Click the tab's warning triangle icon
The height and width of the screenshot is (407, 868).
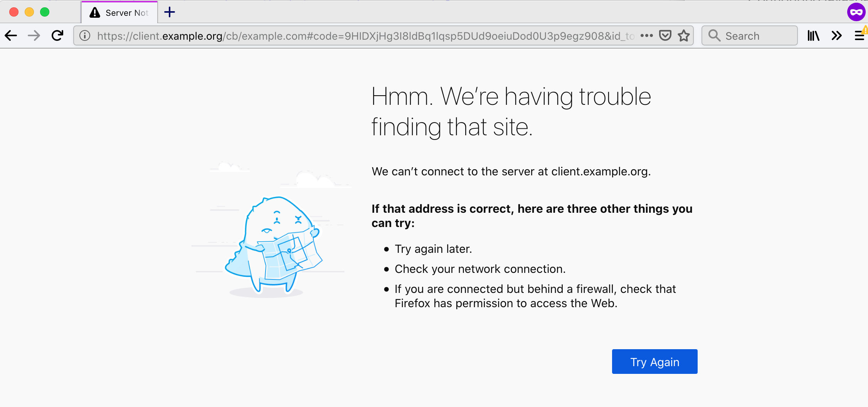pyautogui.click(x=95, y=13)
